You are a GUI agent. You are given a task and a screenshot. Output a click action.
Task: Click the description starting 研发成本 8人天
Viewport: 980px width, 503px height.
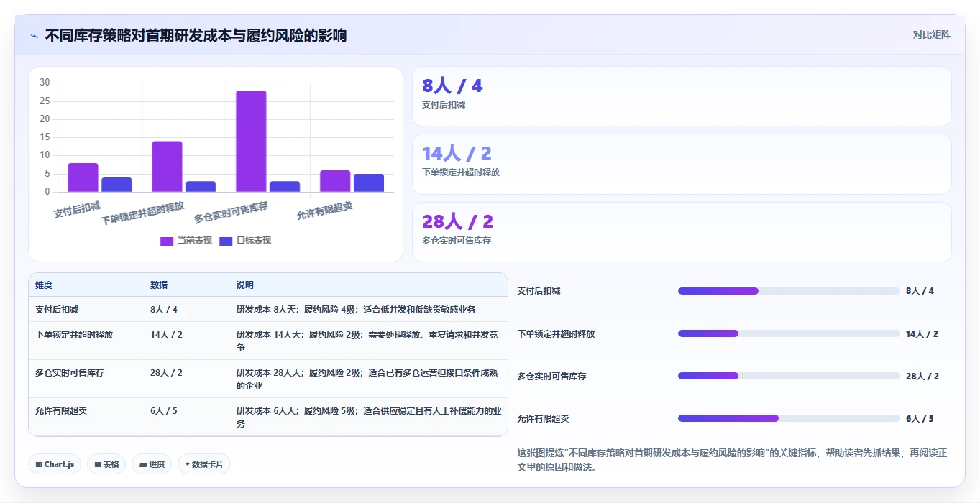pyautogui.click(x=356, y=310)
